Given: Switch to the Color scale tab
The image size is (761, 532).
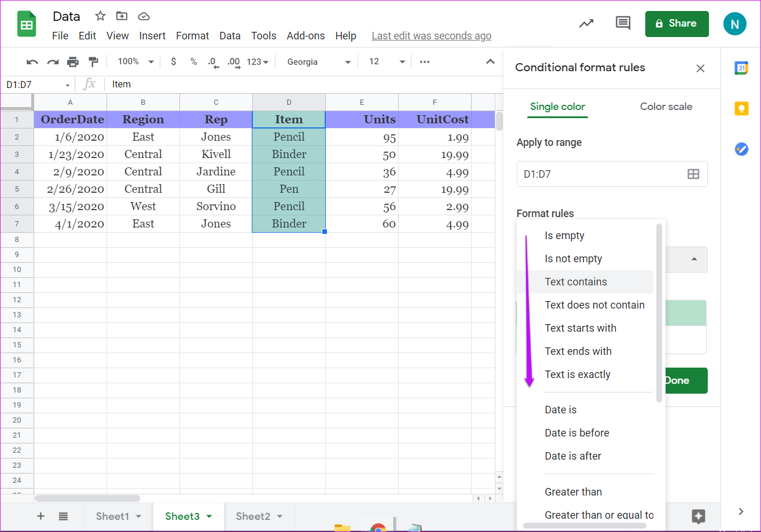Looking at the screenshot, I should [666, 107].
